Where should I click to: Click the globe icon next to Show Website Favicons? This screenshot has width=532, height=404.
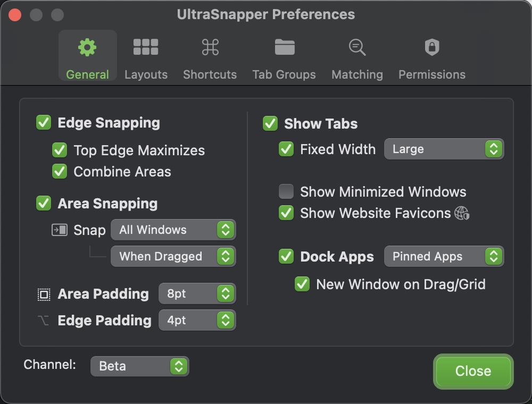coord(462,212)
